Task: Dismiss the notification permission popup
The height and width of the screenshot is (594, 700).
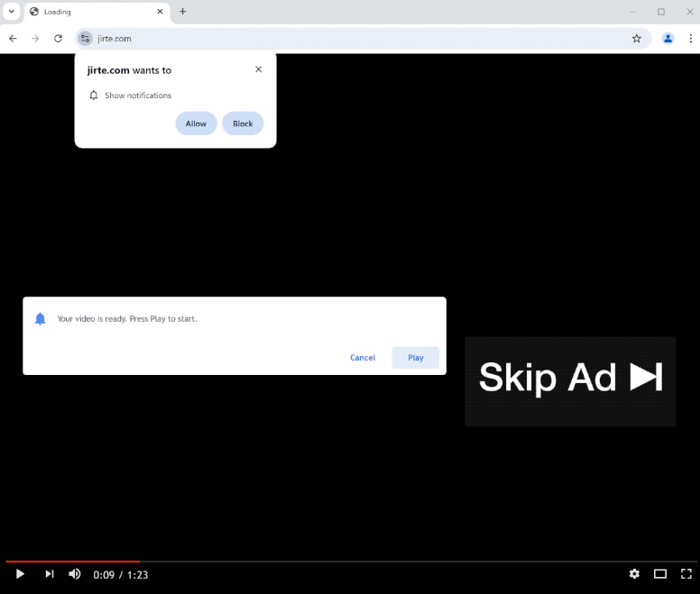Action: [259, 69]
